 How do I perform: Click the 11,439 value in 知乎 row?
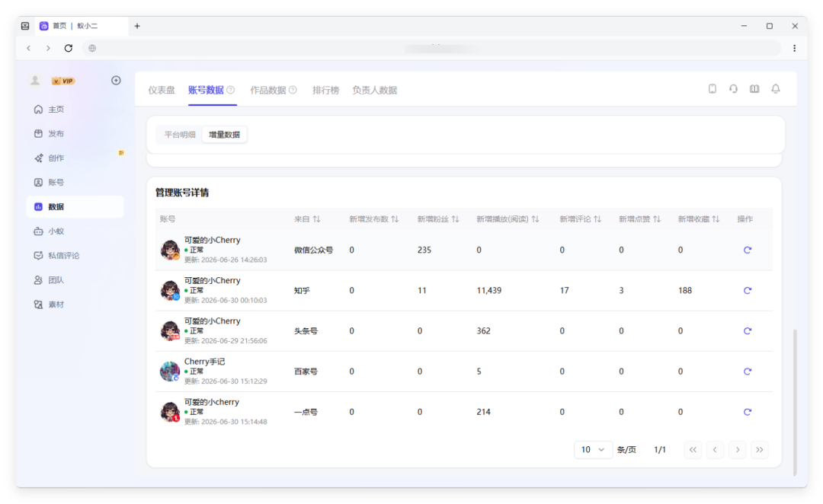pyautogui.click(x=488, y=291)
